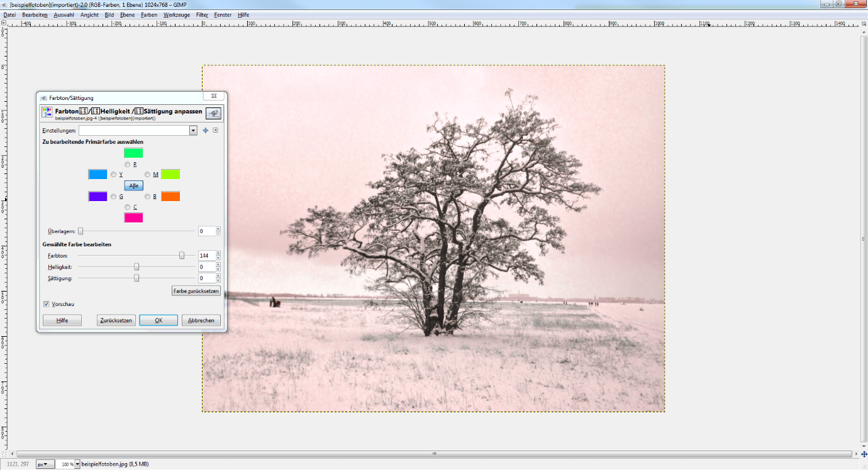Uncheck the Vorschau preview checkbox
The width and height of the screenshot is (868, 470).
click(47, 304)
